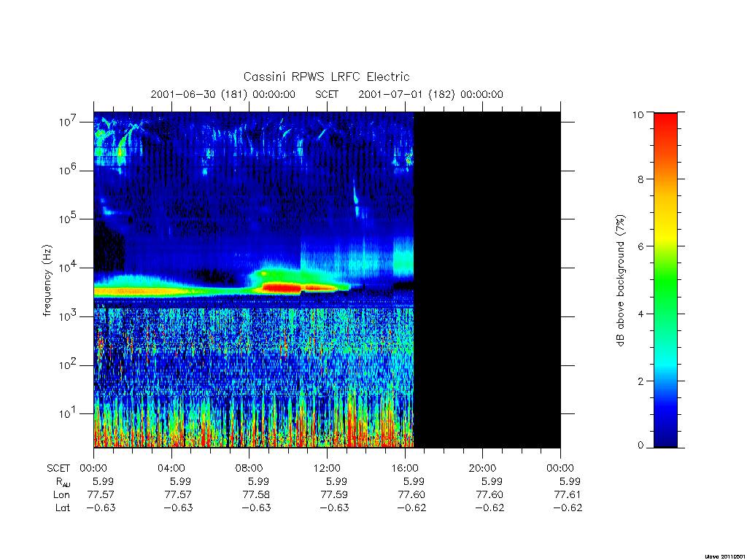This screenshot has width=747, height=560.
Task: Click the longitude value 77.61
Action: click(x=568, y=495)
